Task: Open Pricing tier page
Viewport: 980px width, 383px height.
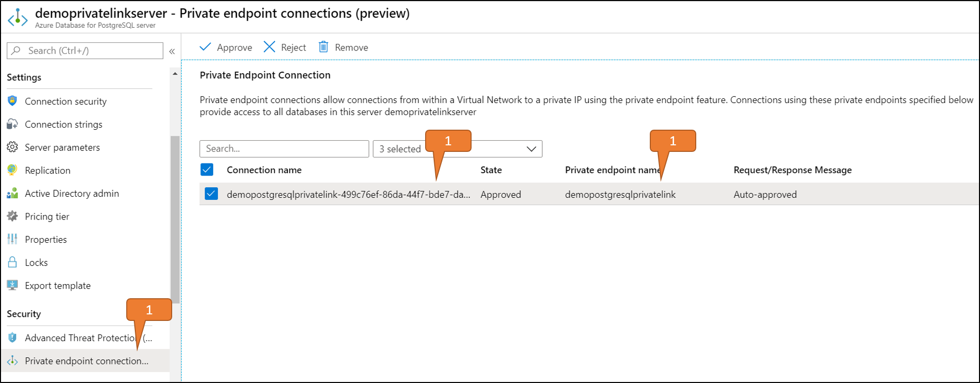Action: [x=47, y=216]
